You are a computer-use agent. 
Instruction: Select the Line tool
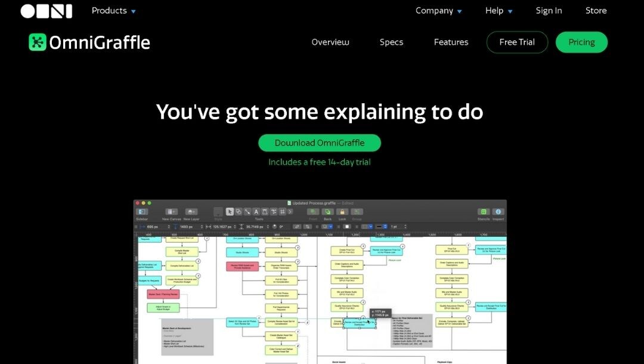[x=247, y=212]
